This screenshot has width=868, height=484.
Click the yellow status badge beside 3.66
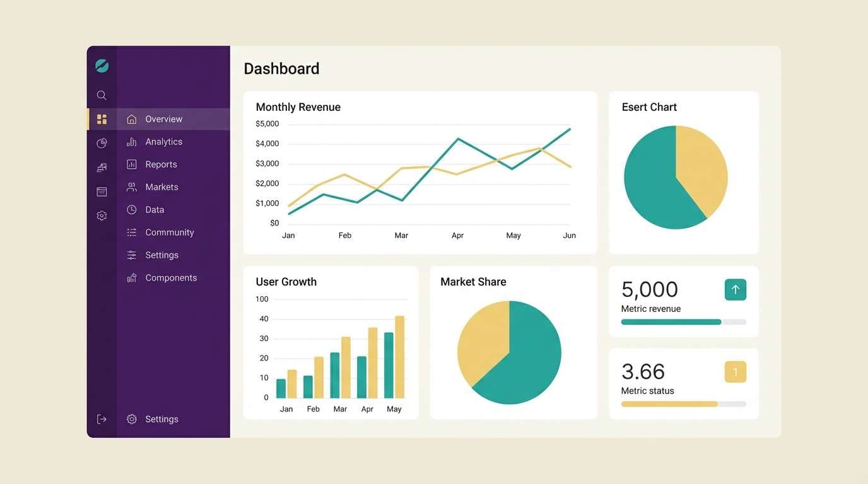point(735,372)
